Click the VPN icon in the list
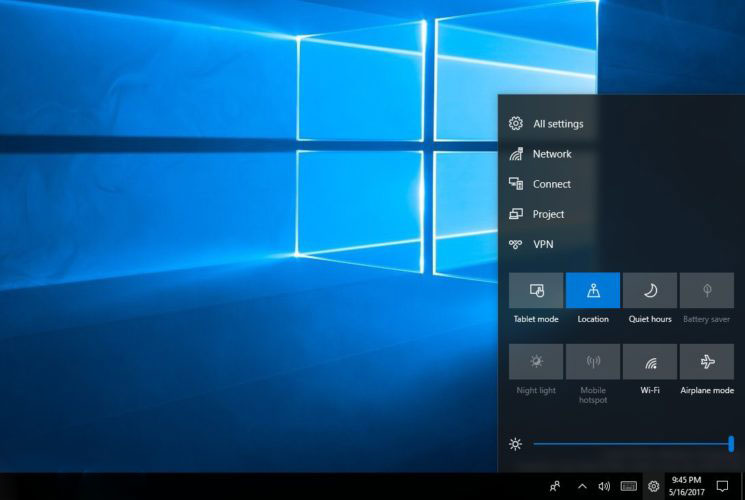This screenshot has height=500, width=745. point(516,244)
